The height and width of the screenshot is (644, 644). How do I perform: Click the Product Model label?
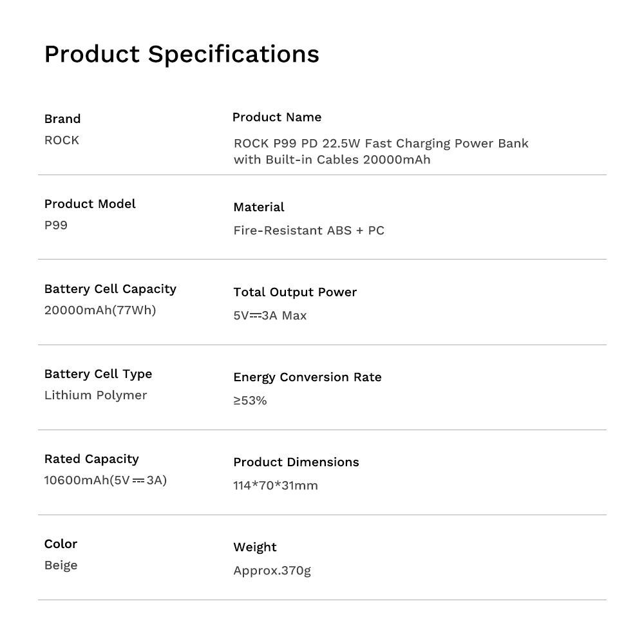(90, 204)
